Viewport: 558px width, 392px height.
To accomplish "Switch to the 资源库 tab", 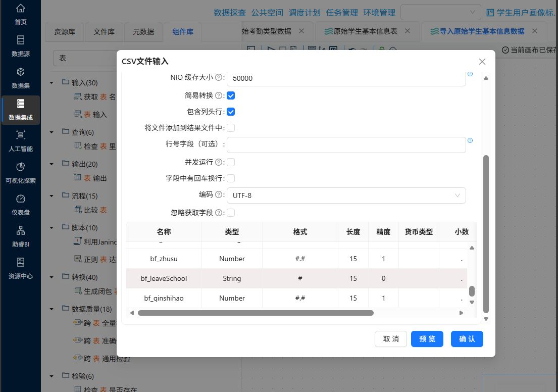I will tap(65, 32).
